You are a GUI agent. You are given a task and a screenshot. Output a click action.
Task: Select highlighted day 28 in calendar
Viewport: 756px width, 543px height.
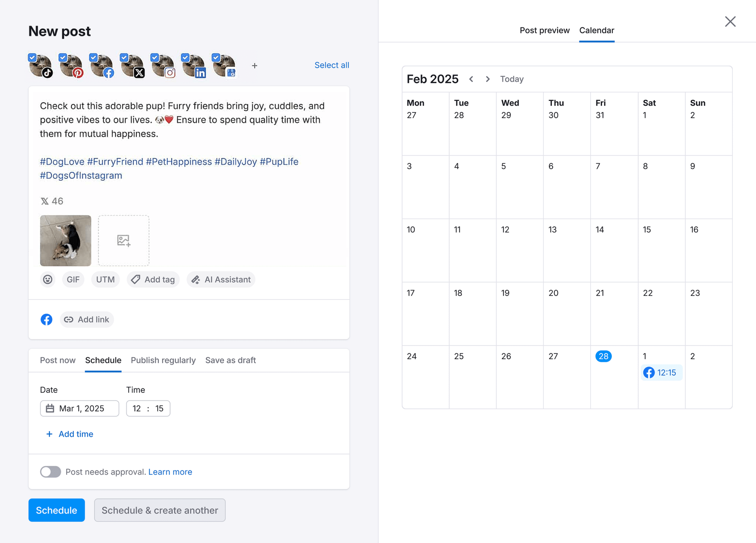(x=603, y=356)
